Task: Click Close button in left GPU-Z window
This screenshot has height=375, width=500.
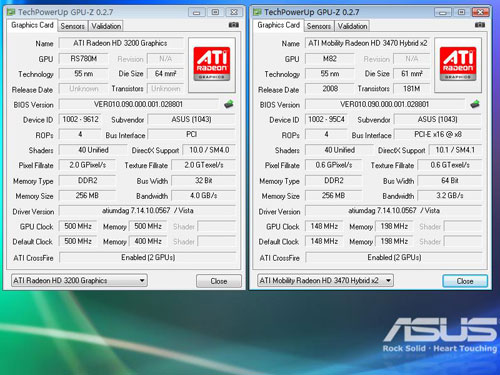Action: coord(219,281)
